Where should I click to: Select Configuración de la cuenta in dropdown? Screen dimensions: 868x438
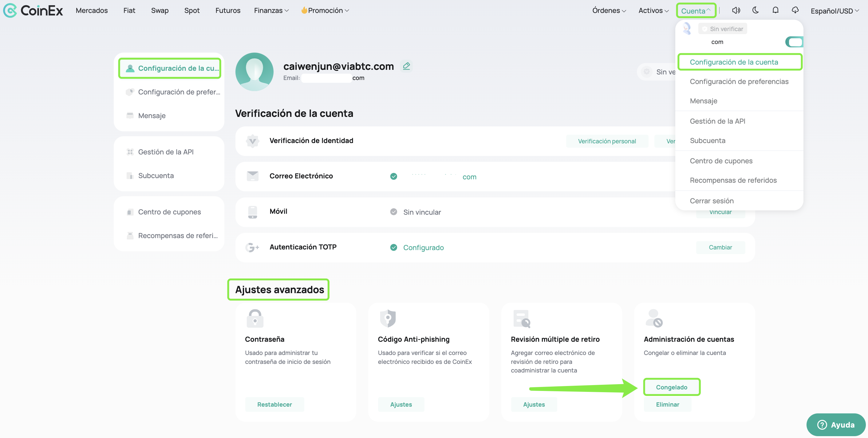click(740, 62)
